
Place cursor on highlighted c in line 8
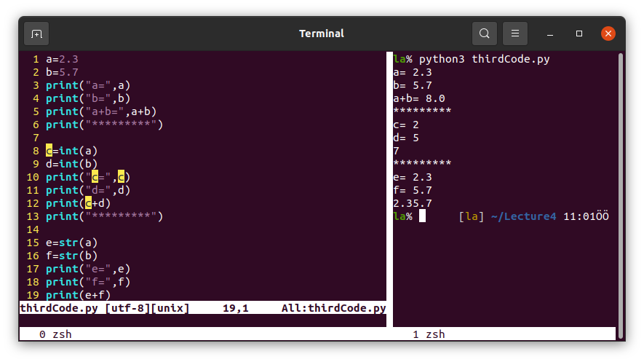(x=49, y=151)
